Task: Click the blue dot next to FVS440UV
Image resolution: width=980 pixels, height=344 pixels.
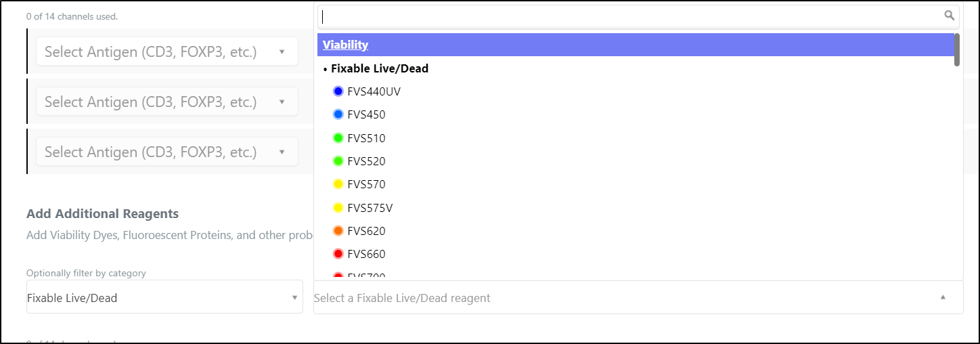Action: tap(338, 91)
